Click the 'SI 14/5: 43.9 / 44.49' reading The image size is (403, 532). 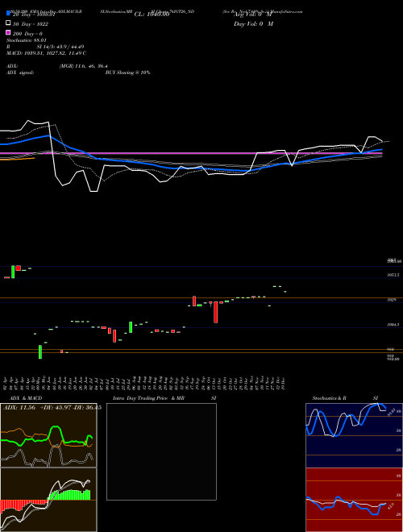[x=60, y=47]
